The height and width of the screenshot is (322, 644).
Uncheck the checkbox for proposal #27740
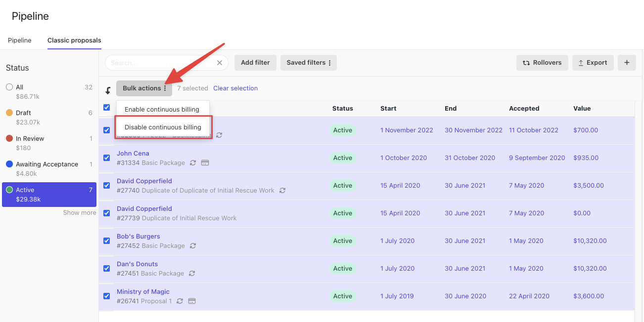106,185
